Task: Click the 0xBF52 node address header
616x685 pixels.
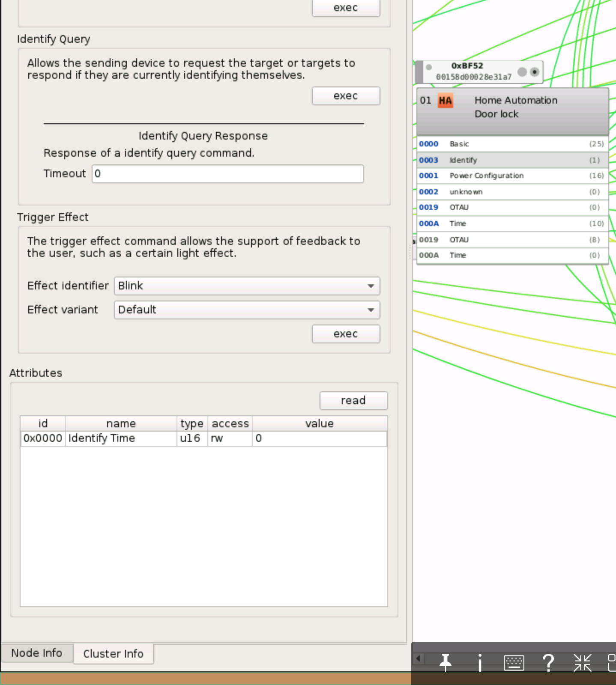Action: [467, 66]
